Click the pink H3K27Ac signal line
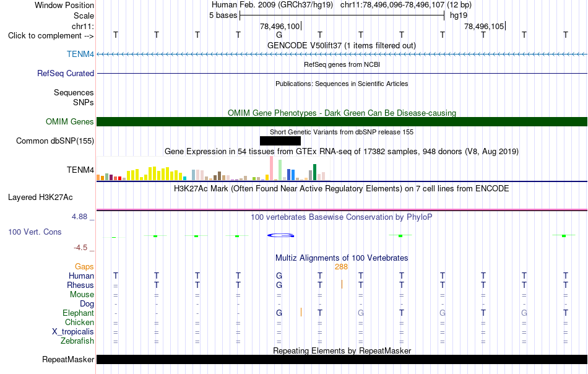Image resolution: width=588 pixels, height=374 pixels. (x=342, y=210)
